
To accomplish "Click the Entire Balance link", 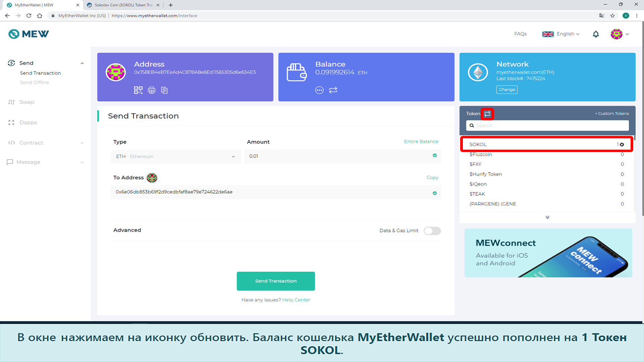I will [421, 142].
